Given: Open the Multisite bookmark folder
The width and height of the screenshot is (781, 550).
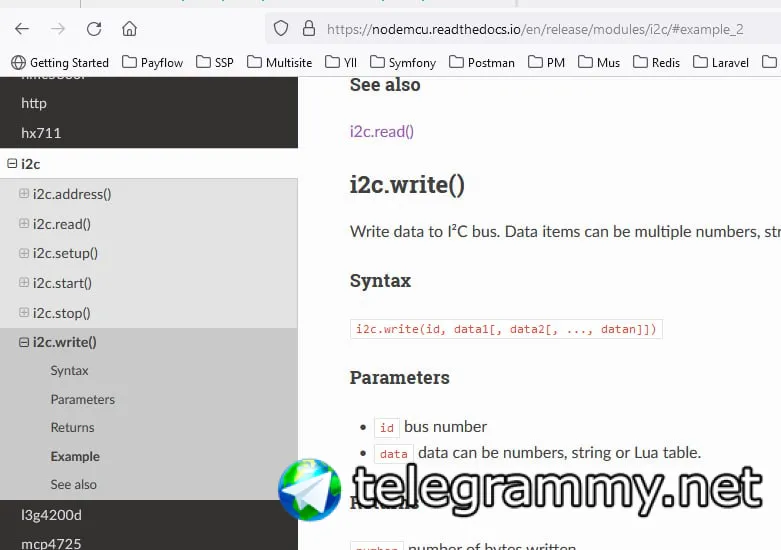Looking at the screenshot, I should (279, 63).
